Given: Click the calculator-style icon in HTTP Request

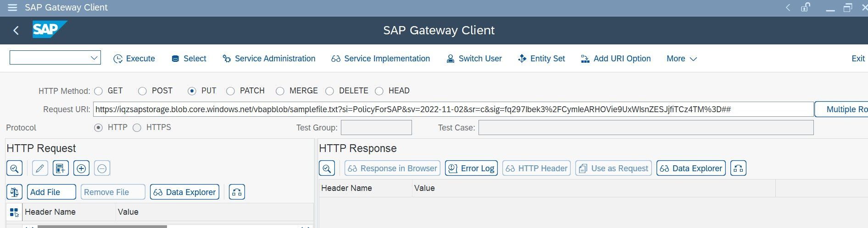Looking at the screenshot, I should (61, 168).
